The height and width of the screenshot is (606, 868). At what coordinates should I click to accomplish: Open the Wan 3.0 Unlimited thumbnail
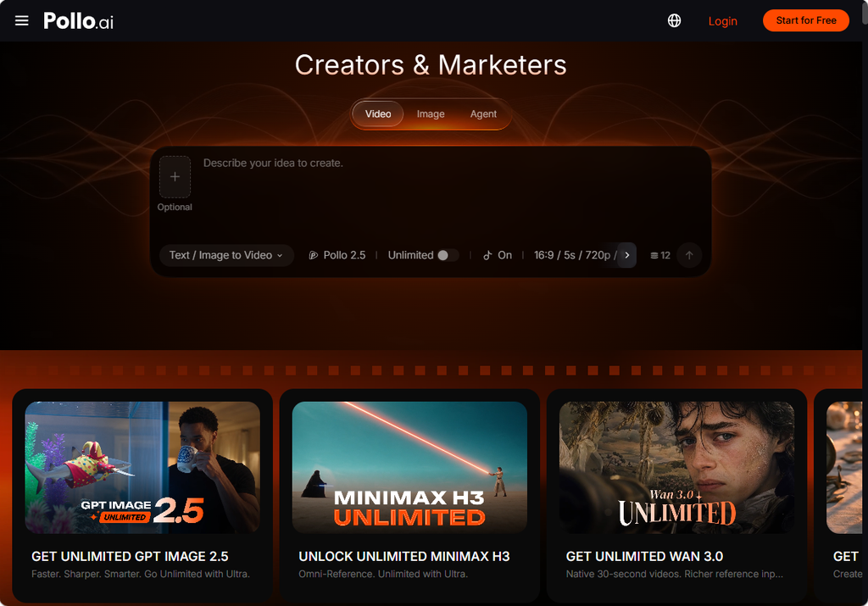tap(676, 468)
